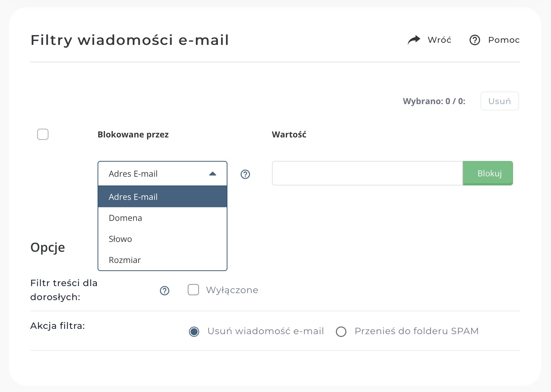The width and height of the screenshot is (551, 392).
Task: Click the help icon beside the filter type dropdown
Action: point(245,174)
